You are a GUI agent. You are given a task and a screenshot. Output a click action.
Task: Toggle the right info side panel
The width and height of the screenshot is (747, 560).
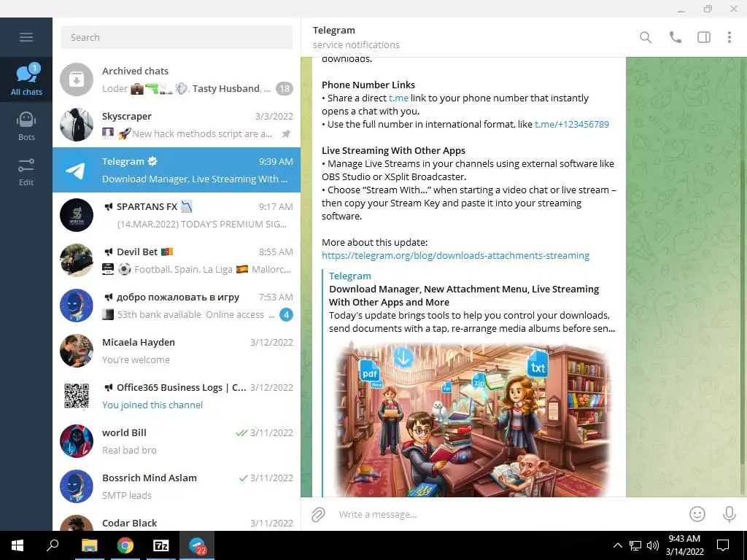(x=704, y=37)
